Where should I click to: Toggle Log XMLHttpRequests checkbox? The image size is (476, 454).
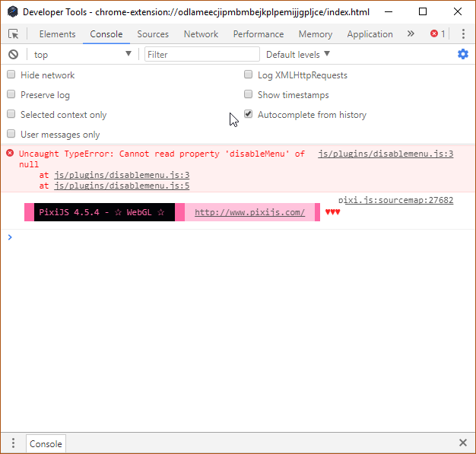point(249,75)
